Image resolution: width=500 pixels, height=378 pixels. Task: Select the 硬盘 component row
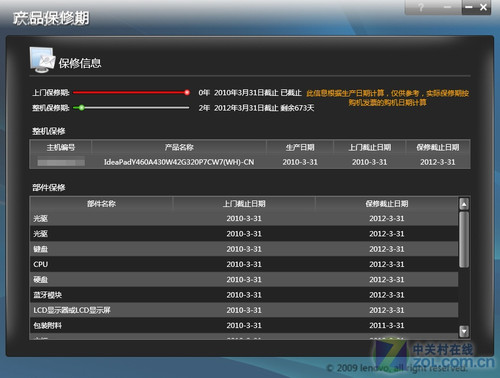(x=244, y=279)
